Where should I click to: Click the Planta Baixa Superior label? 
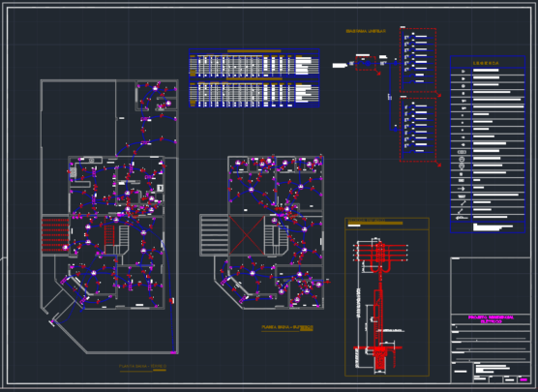(x=287, y=327)
